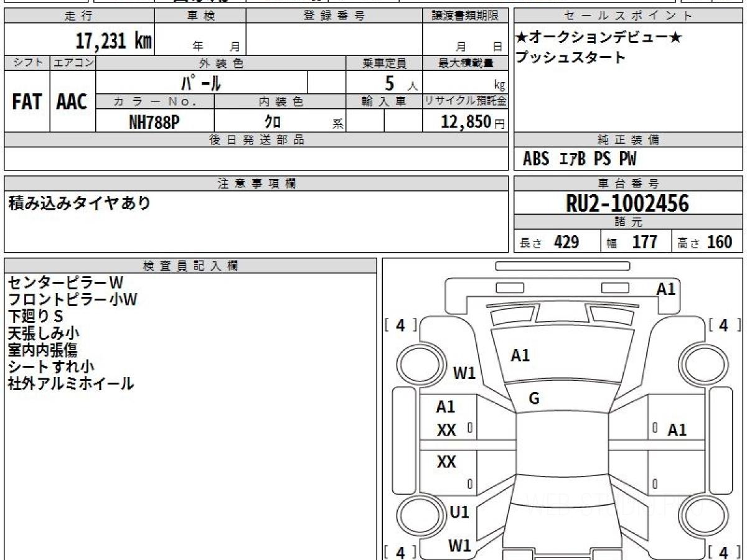Image resolution: width=747 pixels, height=560 pixels.
Task: Select the ★オークションデビュー★ line
Action: (x=599, y=38)
